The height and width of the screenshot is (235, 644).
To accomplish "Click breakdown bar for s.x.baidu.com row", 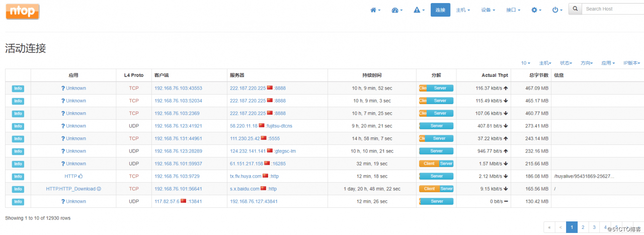I will 436,189.
